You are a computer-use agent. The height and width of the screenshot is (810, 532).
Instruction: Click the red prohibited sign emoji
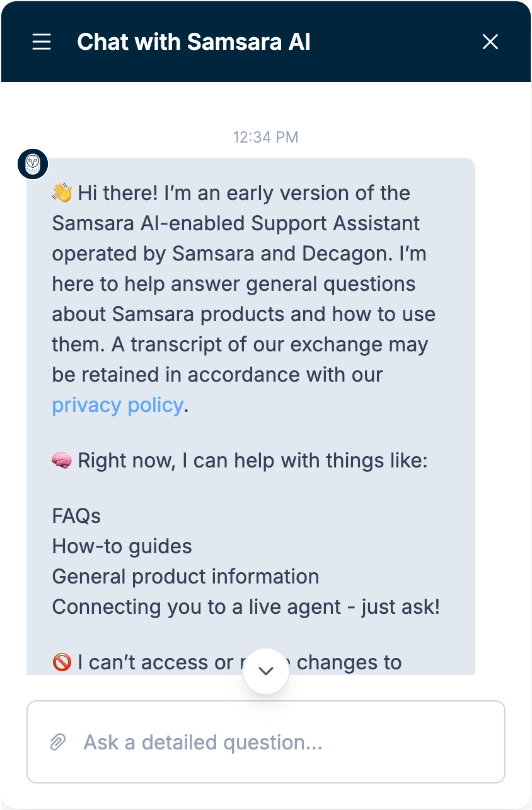coord(62,663)
